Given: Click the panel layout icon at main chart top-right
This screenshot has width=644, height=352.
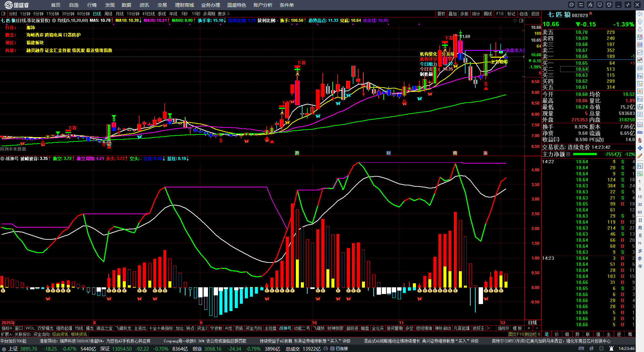Looking at the screenshot, I should point(521,20).
